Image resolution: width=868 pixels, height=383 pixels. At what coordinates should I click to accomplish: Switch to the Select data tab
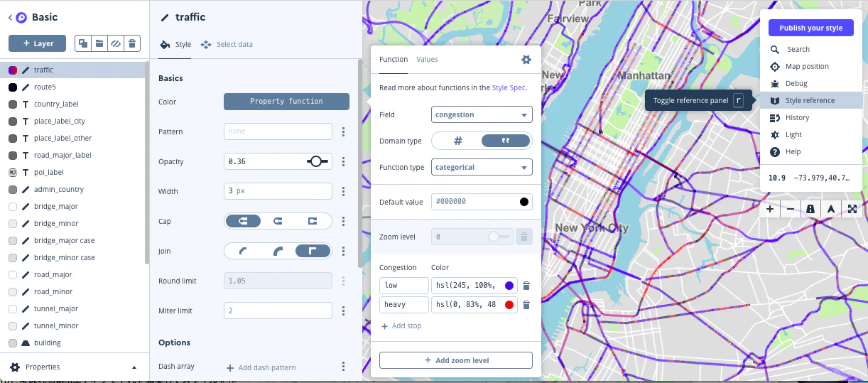pos(227,44)
